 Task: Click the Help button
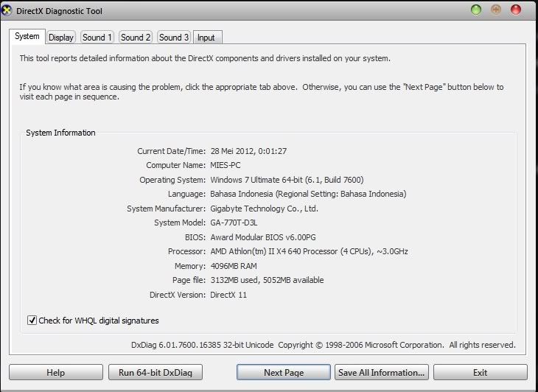pos(56,372)
